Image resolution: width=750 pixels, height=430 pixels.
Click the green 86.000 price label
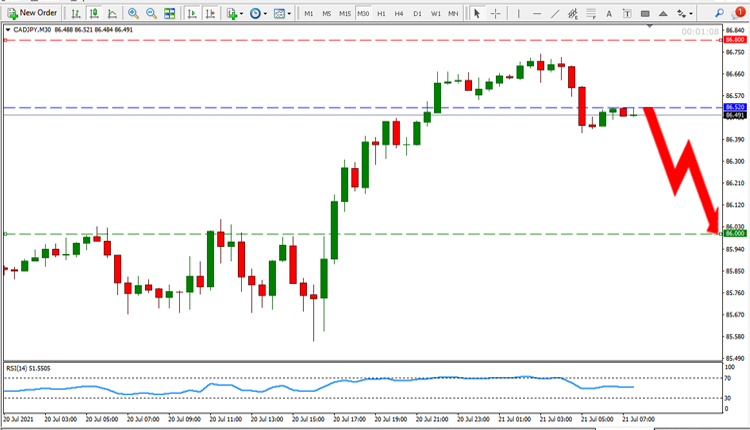click(735, 233)
